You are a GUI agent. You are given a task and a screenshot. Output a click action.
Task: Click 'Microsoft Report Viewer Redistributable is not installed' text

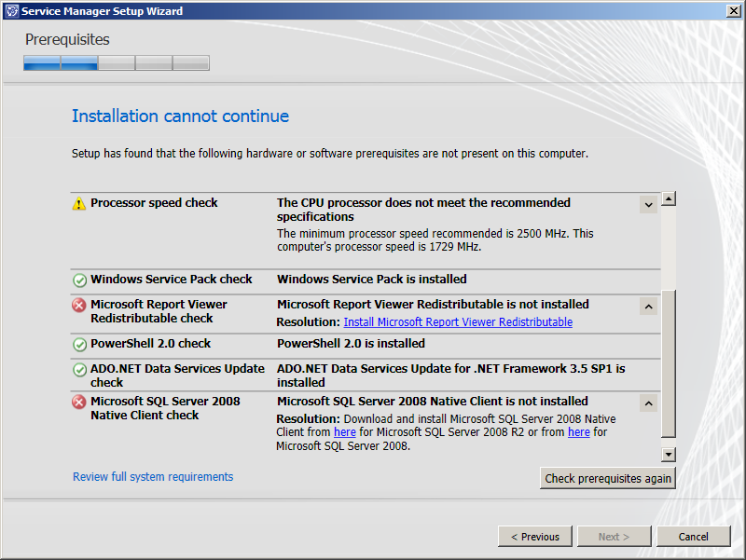(433, 305)
